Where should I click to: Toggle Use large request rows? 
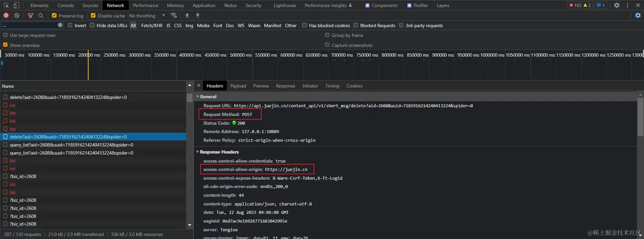[5, 35]
